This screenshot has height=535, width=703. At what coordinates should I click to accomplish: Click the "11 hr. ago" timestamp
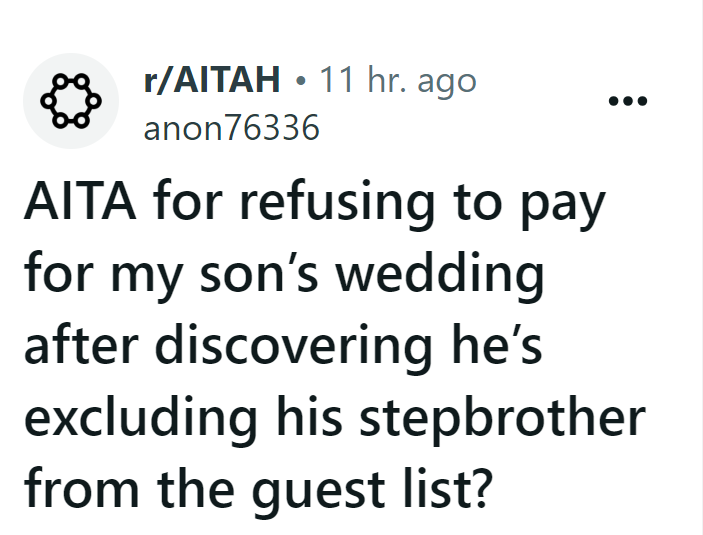coord(397,82)
